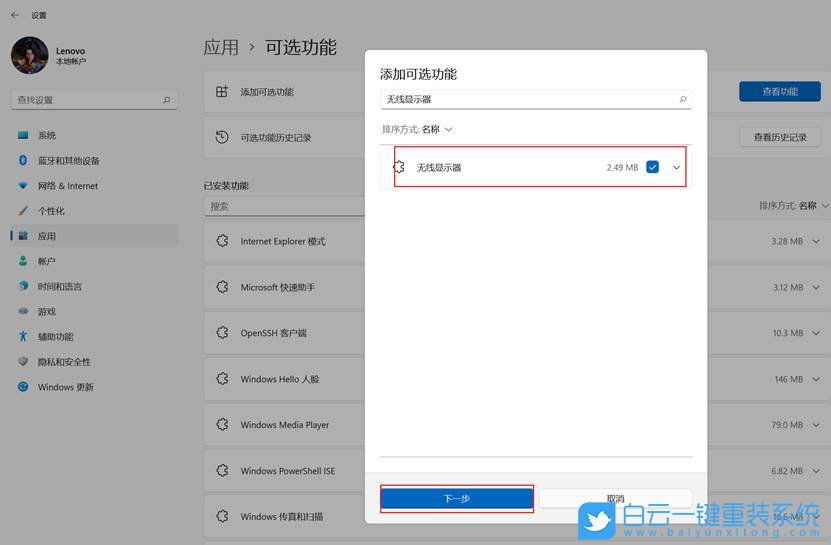
Task: Click gear icon beside Windows 传真和扫描
Action: point(222,516)
